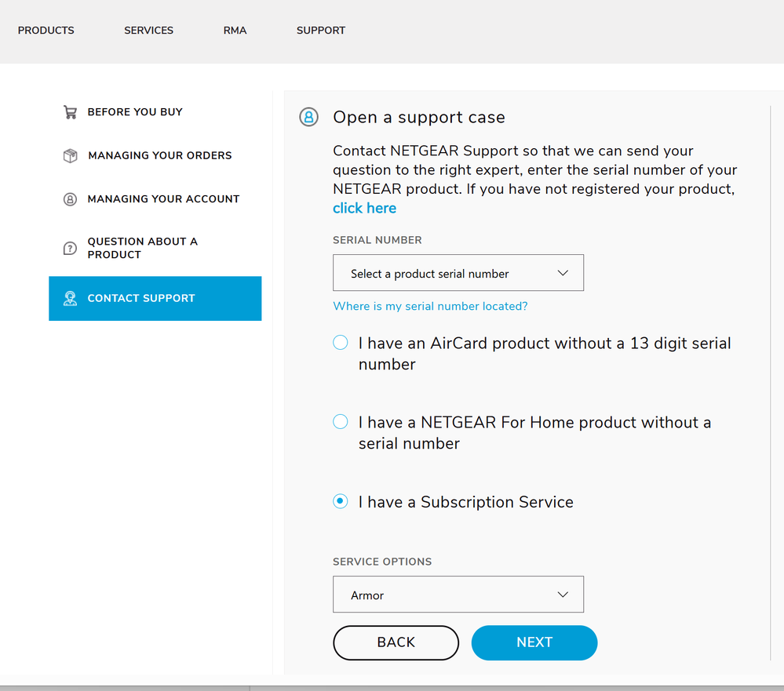Open the SUPPORT menu
This screenshot has width=784, height=691.
click(x=321, y=31)
